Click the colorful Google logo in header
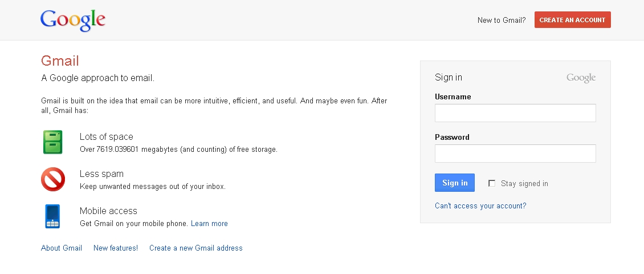This screenshot has width=644, height=274. coord(73,21)
